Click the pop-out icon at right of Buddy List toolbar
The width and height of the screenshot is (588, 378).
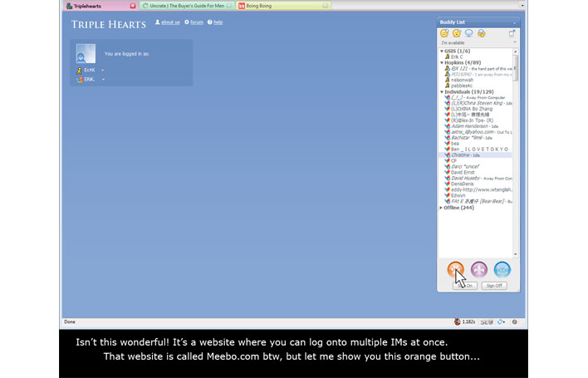coord(512,33)
